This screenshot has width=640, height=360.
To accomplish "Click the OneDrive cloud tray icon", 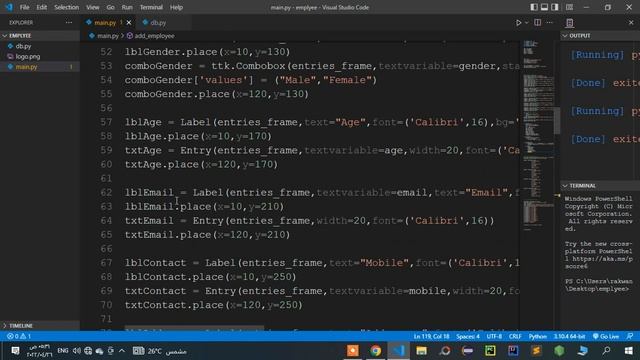I will (x=99, y=351).
